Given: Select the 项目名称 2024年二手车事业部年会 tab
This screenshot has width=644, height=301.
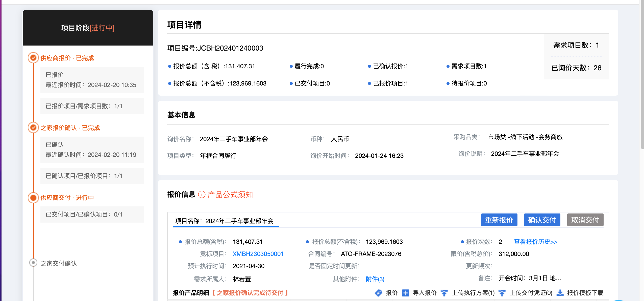Looking at the screenshot, I should pos(225,221).
